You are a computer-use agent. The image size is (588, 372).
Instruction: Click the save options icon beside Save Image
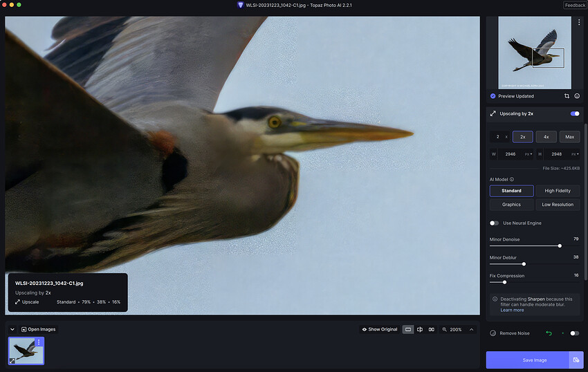coord(576,360)
